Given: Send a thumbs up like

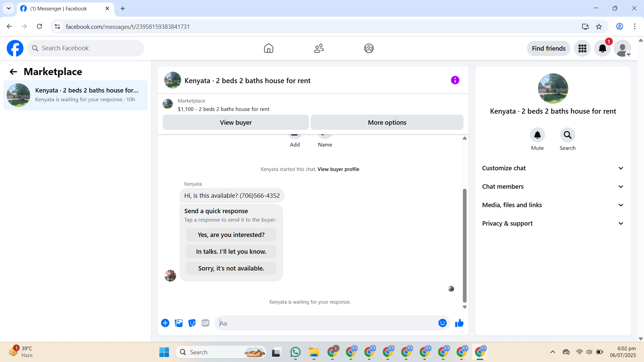Looking at the screenshot, I should pyautogui.click(x=459, y=323).
